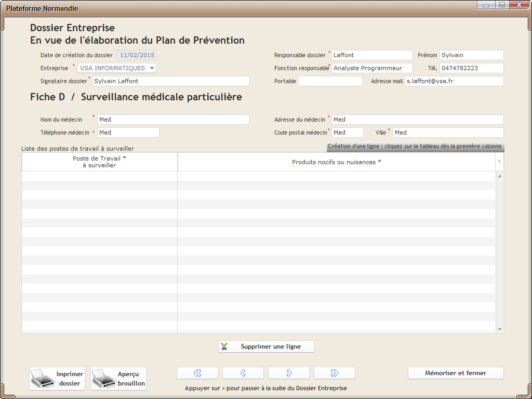
Task: Expand table columns with the header arrow
Action: tap(499, 162)
